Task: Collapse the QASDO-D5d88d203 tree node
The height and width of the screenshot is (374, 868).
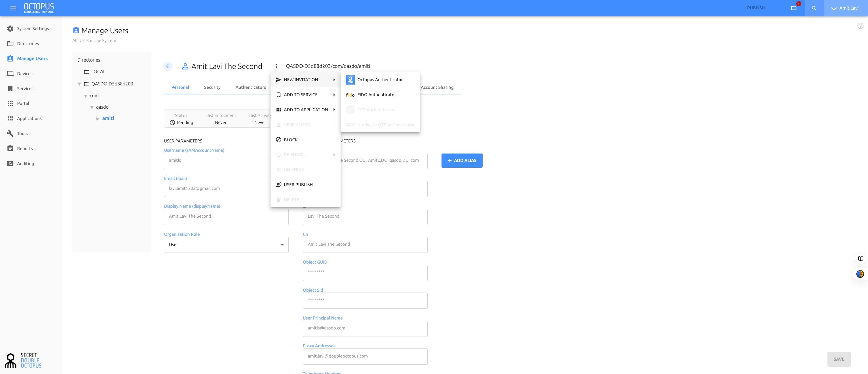Action: pyautogui.click(x=79, y=84)
